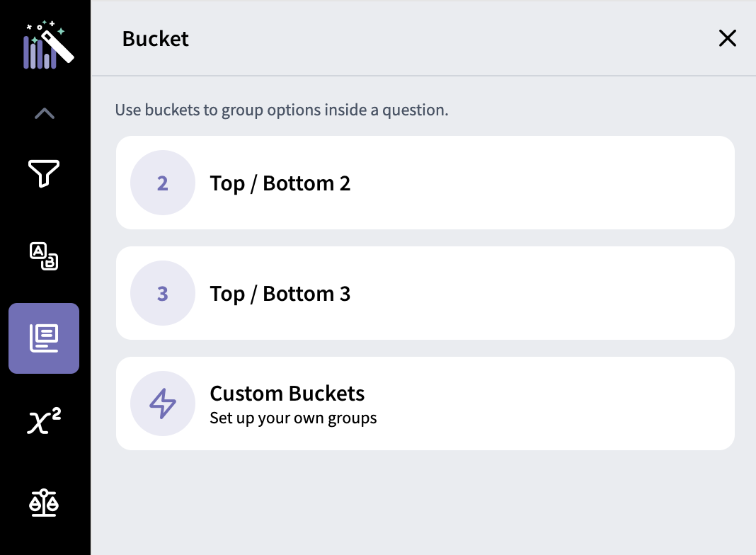Screen dimensions: 756x555
Task: Click the circled number 3 badge
Action: [x=163, y=293]
